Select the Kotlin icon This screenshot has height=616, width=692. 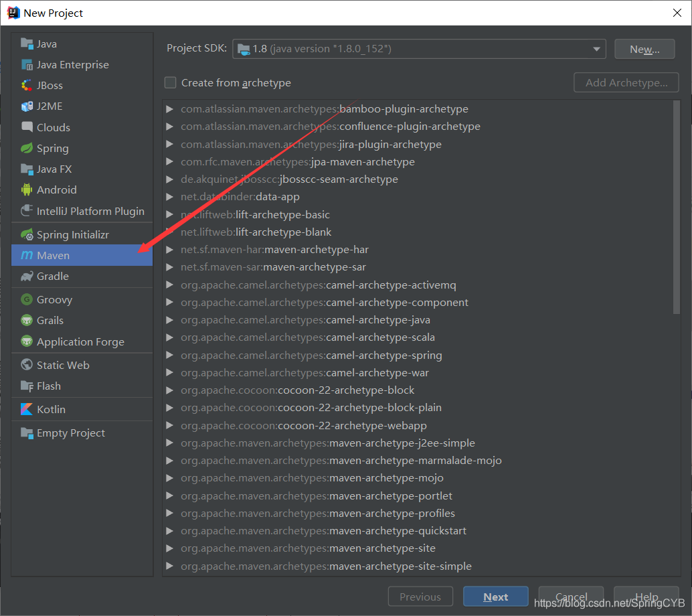pos(27,409)
